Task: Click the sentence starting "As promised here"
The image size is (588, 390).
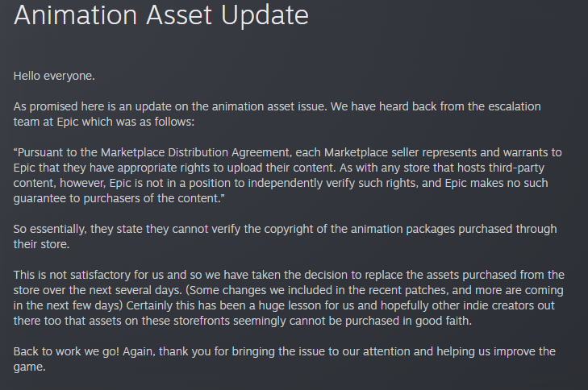Action: [x=65, y=106]
